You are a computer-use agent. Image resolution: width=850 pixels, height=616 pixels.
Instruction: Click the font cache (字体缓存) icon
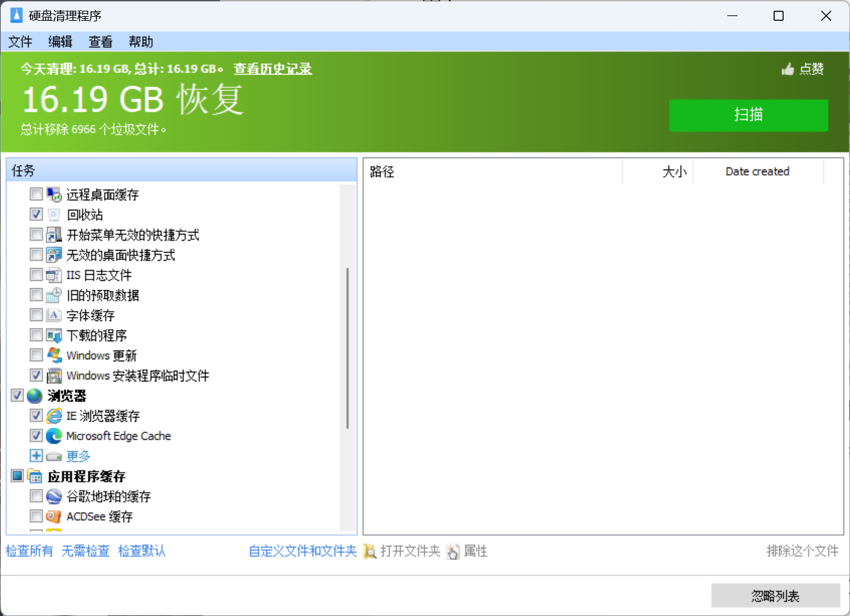pyautogui.click(x=54, y=316)
